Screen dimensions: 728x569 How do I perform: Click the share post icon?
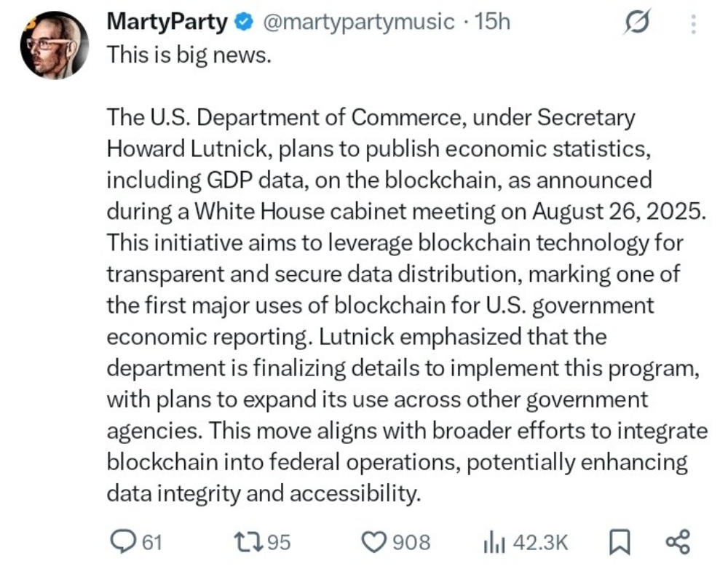pyautogui.click(x=678, y=542)
